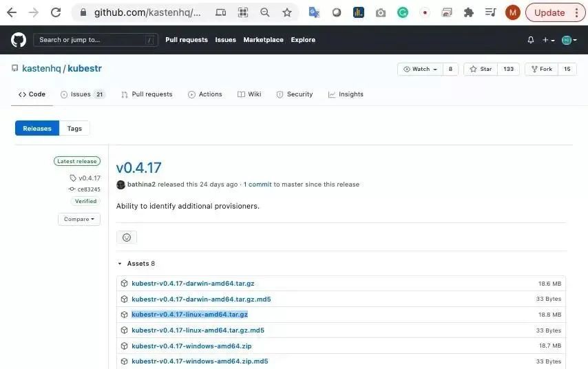The image size is (588, 369).
Task: Switch to the Insights tab
Action: point(346,94)
